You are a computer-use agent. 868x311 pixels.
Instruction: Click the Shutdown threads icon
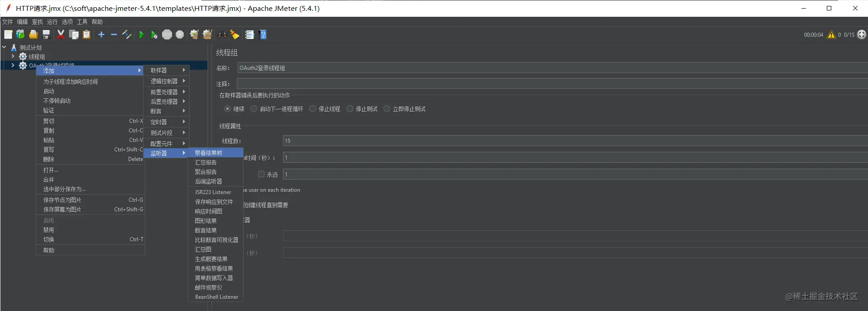pyautogui.click(x=180, y=34)
